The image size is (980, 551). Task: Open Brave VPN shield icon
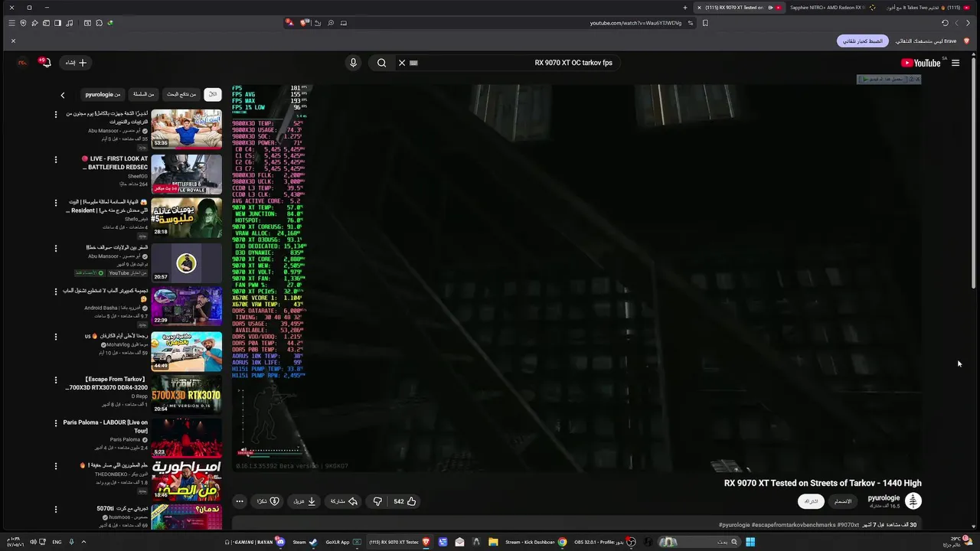click(23, 23)
